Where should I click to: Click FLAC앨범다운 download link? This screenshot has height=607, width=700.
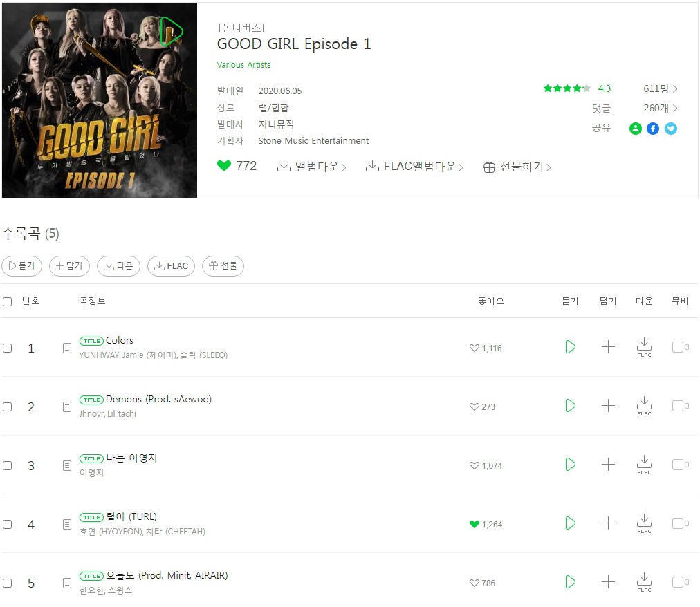click(x=414, y=167)
